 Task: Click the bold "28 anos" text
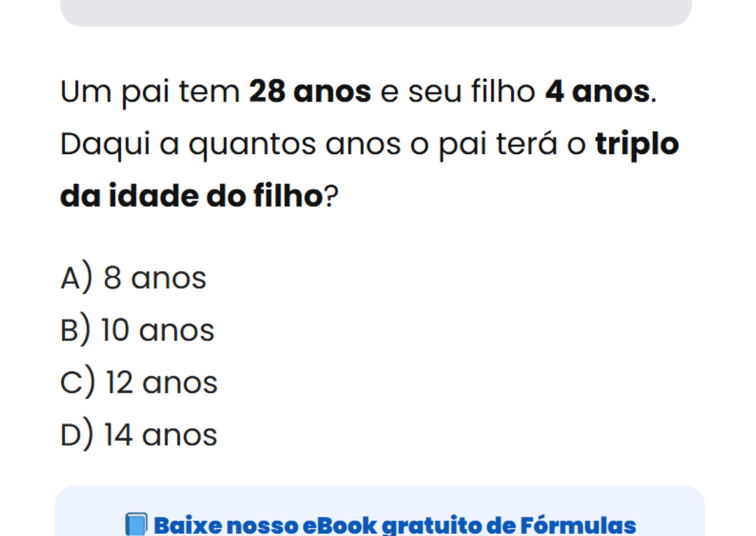(310, 92)
